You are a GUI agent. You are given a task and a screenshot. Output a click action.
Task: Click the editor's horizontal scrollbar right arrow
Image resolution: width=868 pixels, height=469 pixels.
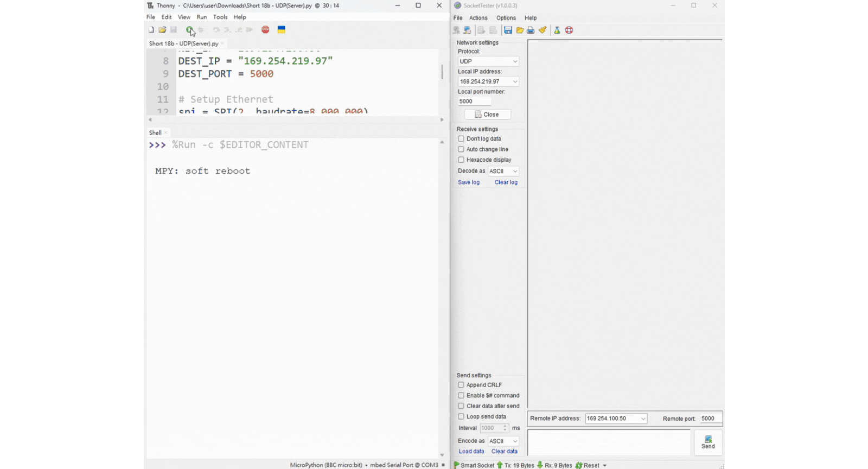pyautogui.click(x=442, y=119)
